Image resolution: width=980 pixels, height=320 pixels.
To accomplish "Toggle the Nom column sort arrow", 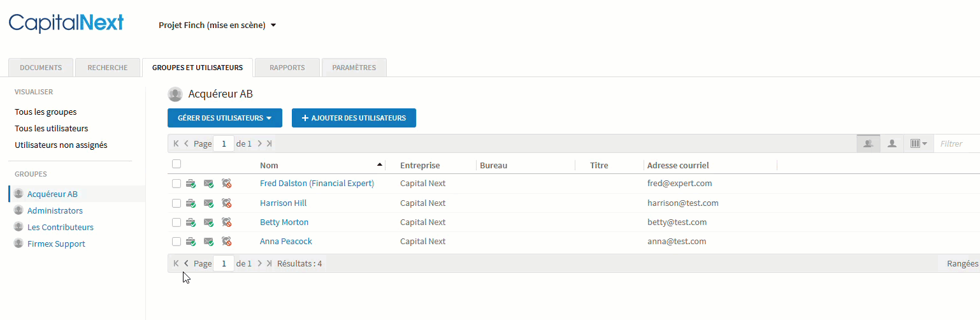I will (380, 165).
